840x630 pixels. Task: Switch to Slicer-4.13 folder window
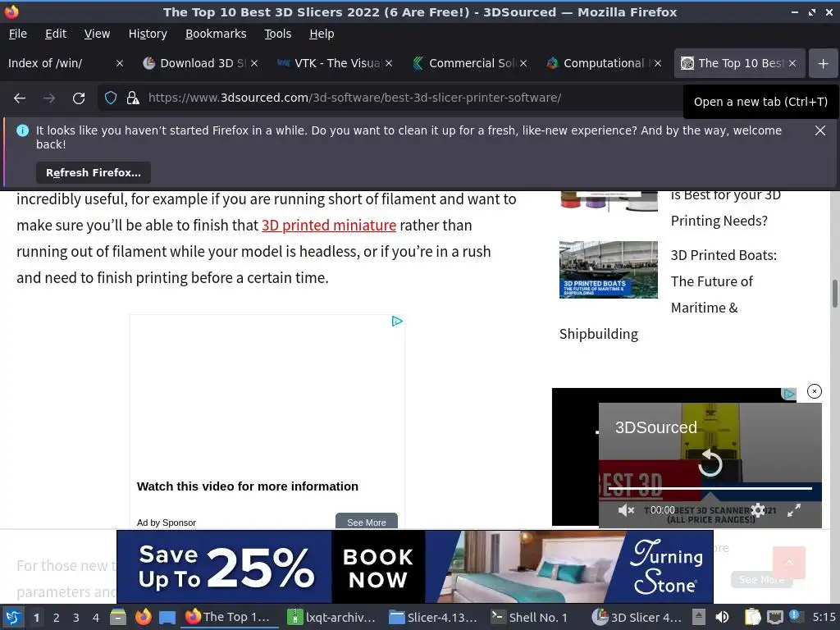pyautogui.click(x=433, y=618)
